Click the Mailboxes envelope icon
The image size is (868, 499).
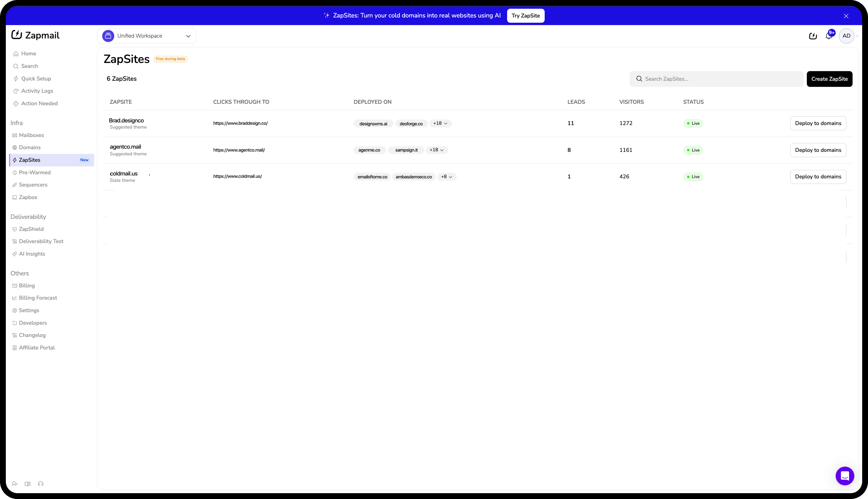[x=15, y=135]
